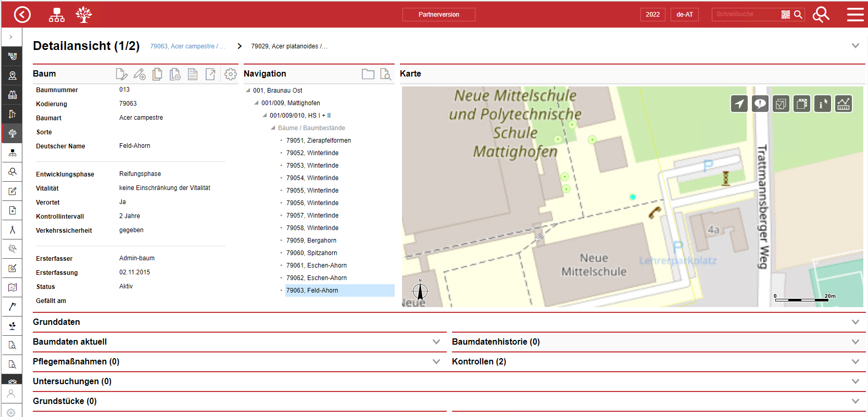
Task: Expand the Baumdaten aktuell section
Action: point(436,342)
